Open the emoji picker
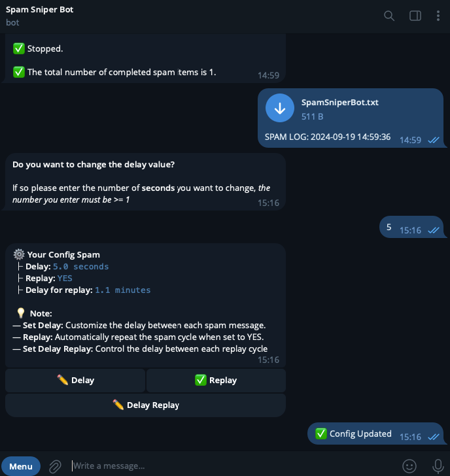This screenshot has width=450, height=476. click(409, 466)
